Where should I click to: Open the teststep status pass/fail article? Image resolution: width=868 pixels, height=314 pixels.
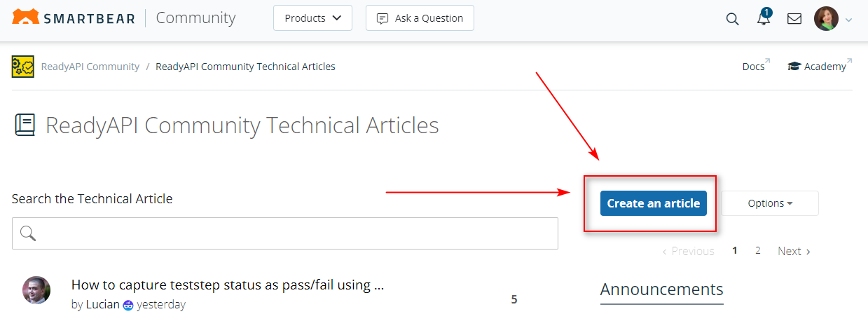click(227, 285)
